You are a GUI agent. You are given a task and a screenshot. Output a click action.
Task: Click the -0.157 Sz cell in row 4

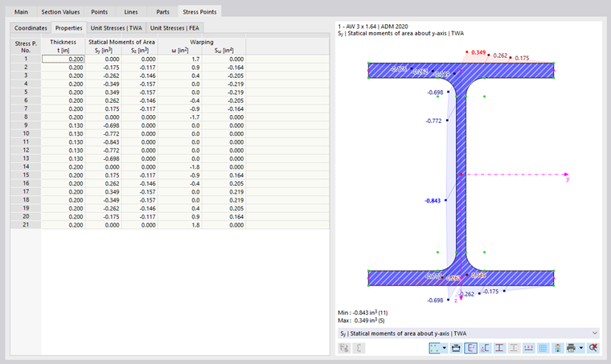point(140,84)
